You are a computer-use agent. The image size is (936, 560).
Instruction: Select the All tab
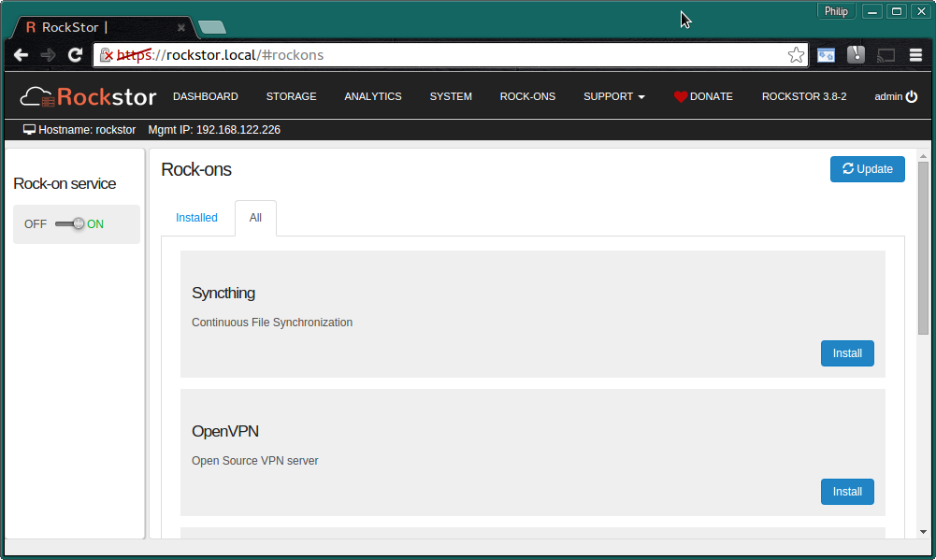255,218
